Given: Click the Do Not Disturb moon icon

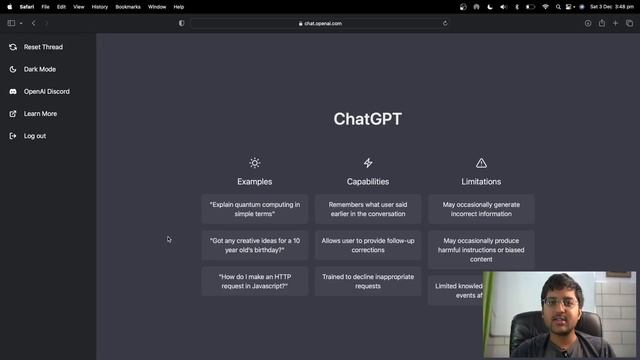Looking at the screenshot, I should [490, 7].
